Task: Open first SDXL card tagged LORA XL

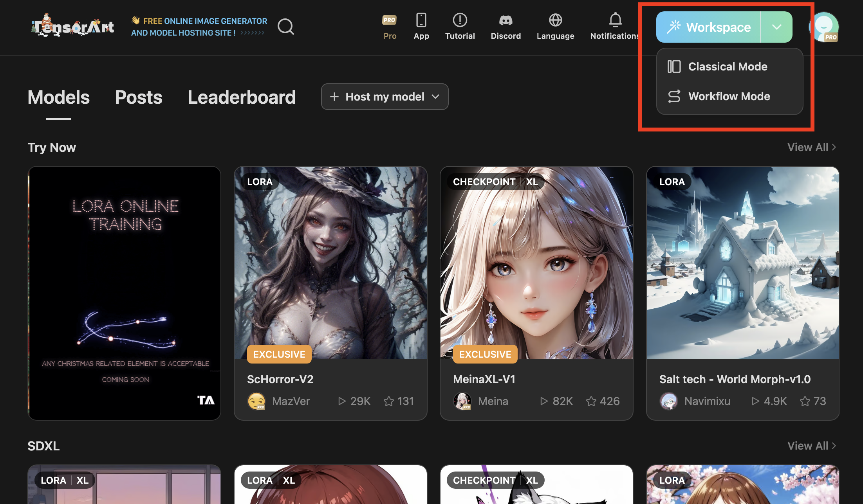Action: click(124, 484)
